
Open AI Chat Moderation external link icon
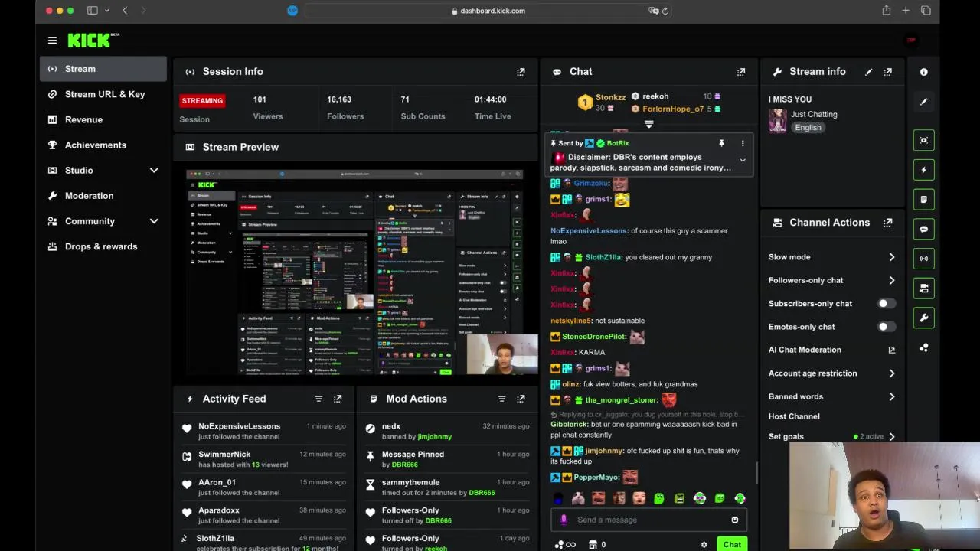pyautogui.click(x=891, y=350)
